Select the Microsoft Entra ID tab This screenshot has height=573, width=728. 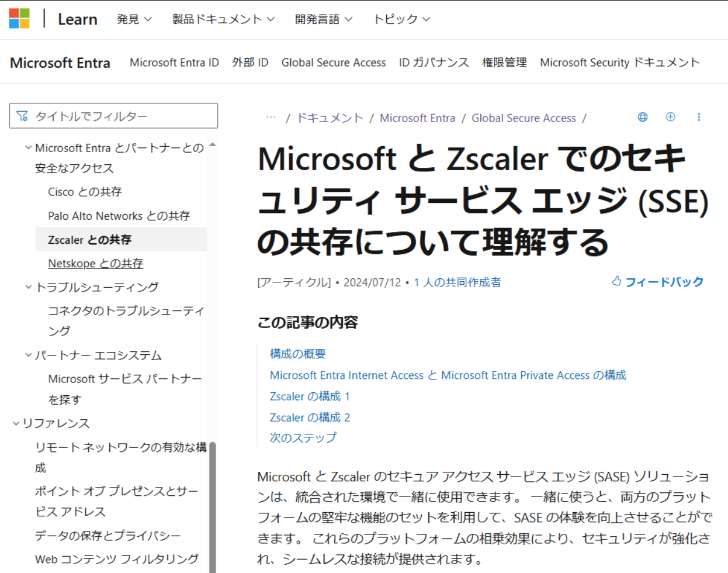pyautogui.click(x=174, y=63)
